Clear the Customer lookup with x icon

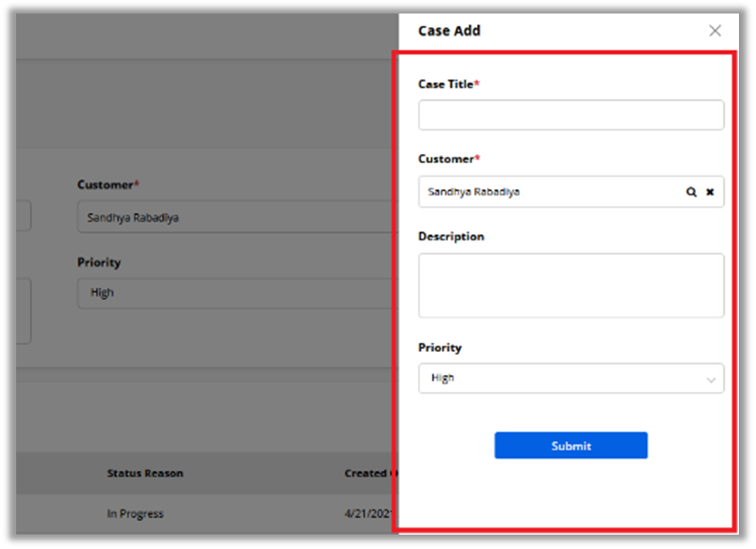point(709,192)
